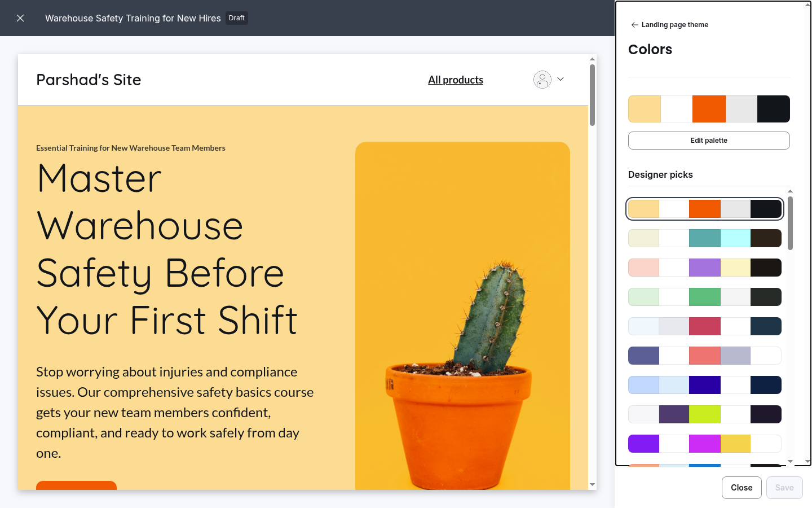This screenshot has height=508, width=812.
Task: Click the Parshad's Site title
Action: (89, 80)
